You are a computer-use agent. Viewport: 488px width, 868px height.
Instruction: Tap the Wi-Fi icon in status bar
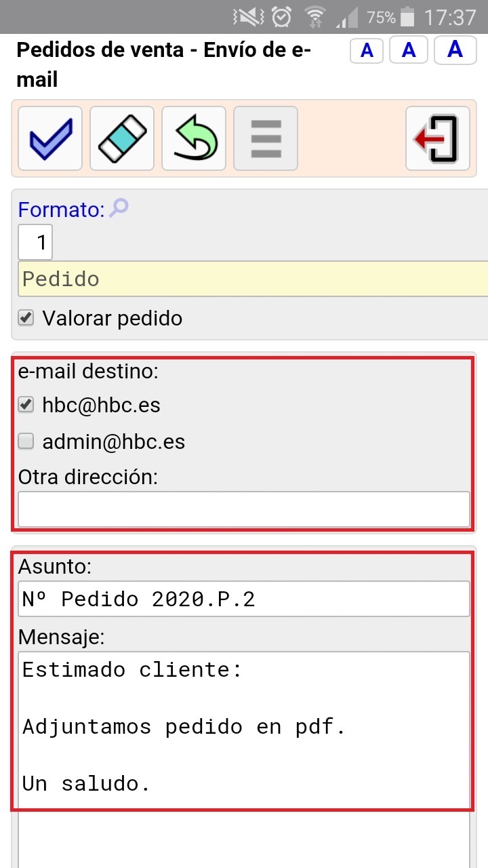[x=315, y=17]
